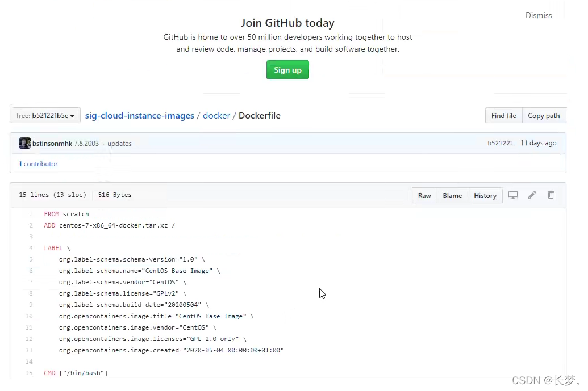Click image.licenses="GPL-2.0-only" code line
This screenshot has width=588, height=391.
(153, 339)
